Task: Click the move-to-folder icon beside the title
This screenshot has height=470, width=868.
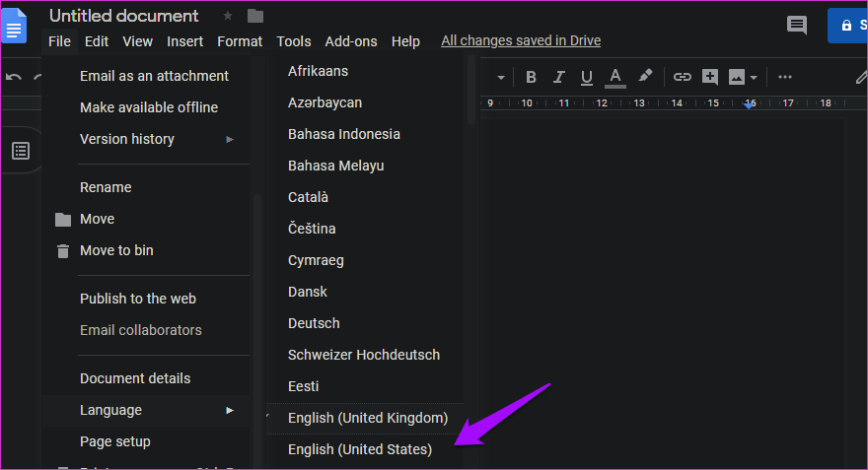Action: tap(255, 16)
